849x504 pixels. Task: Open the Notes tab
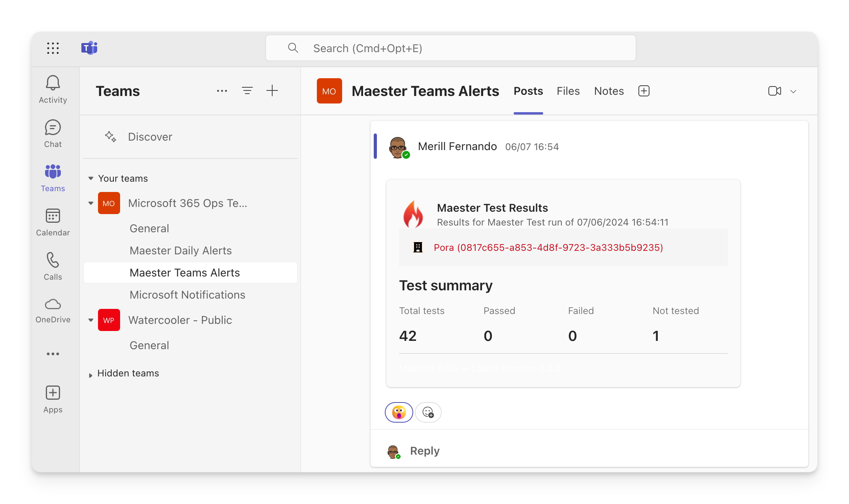[x=608, y=91]
